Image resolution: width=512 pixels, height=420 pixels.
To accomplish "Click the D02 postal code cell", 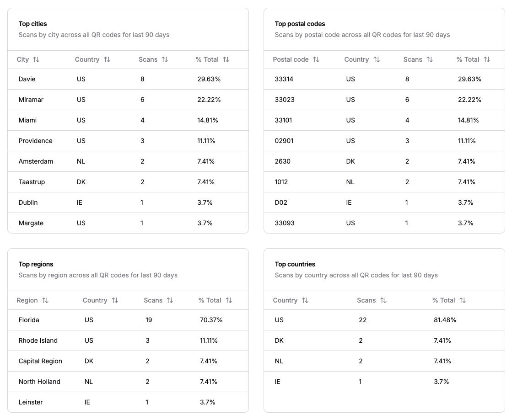I will 281,202.
